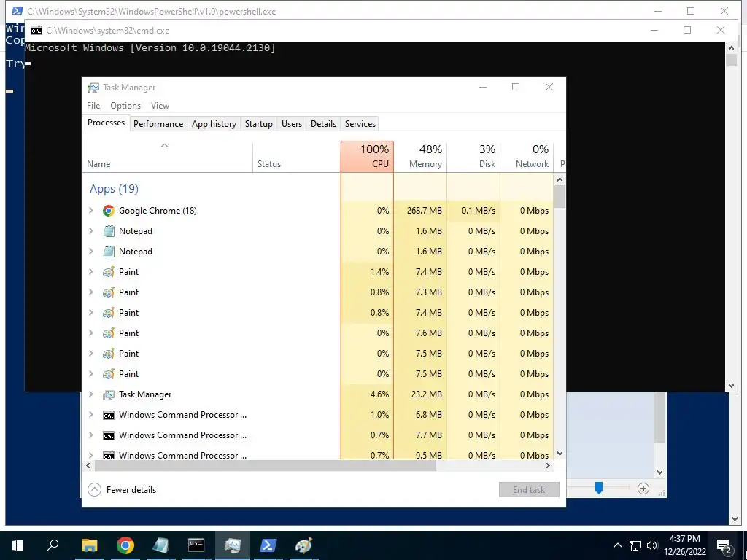Viewport: 747px width, 560px height.
Task: Click Task Manager vertical scrollbar down arrow
Action: click(560, 454)
